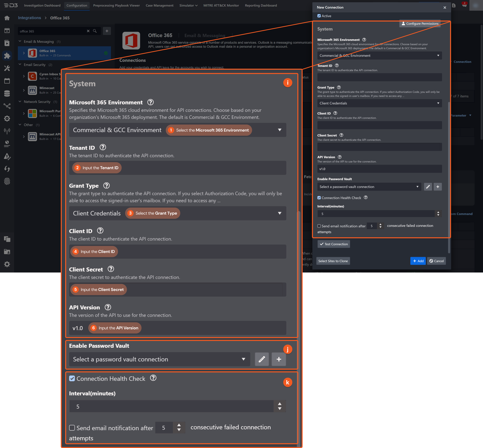Expand the Network Security category in the list
483x448 pixels.
pos(20,102)
